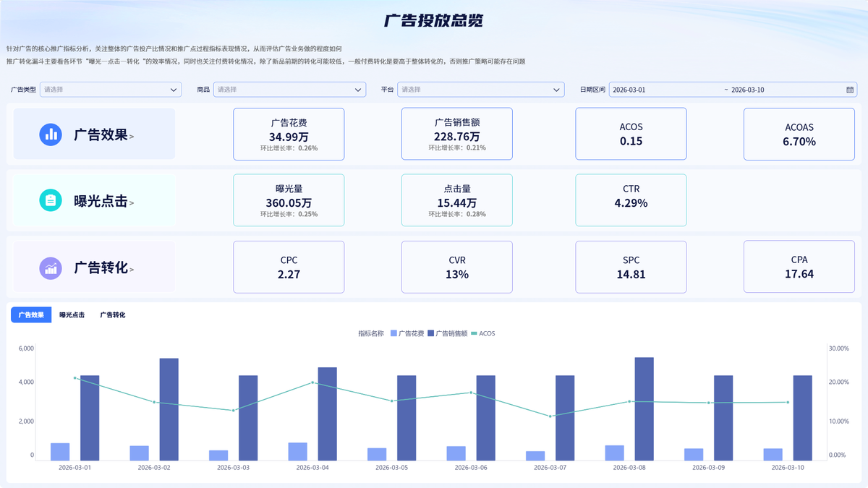Open the 商品 dropdown
The image size is (868, 488).
click(x=289, y=90)
